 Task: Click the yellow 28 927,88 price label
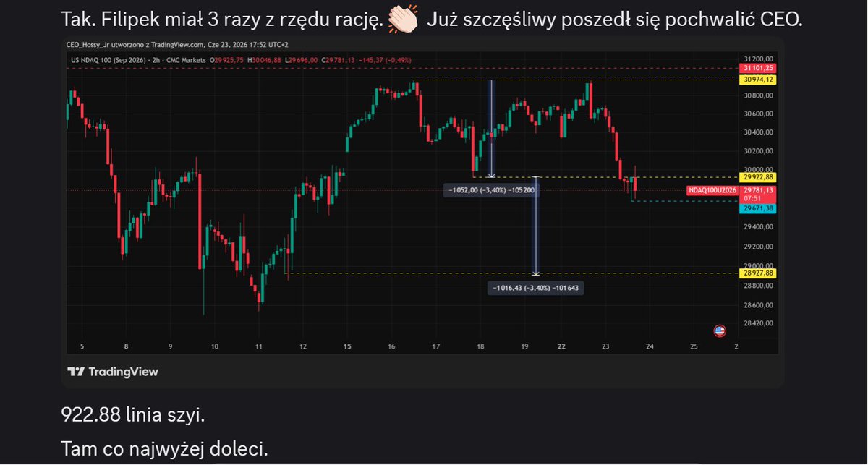tap(758, 273)
